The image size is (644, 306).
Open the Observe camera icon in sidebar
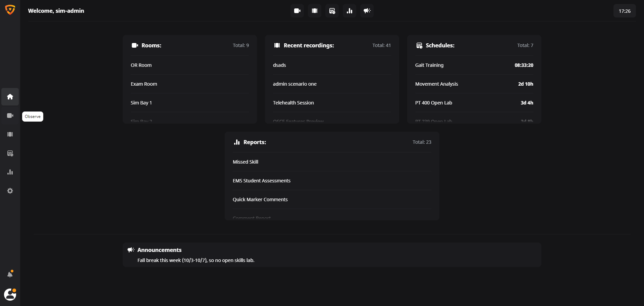(x=10, y=116)
